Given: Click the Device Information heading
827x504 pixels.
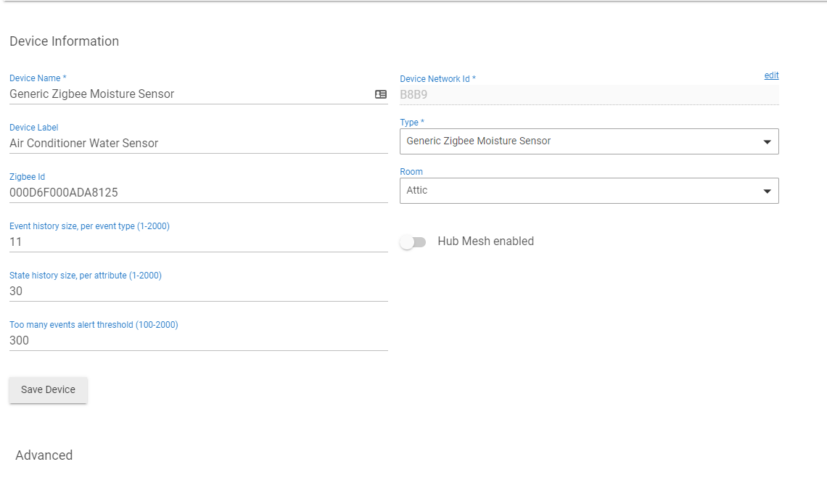Looking at the screenshot, I should click(65, 41).
